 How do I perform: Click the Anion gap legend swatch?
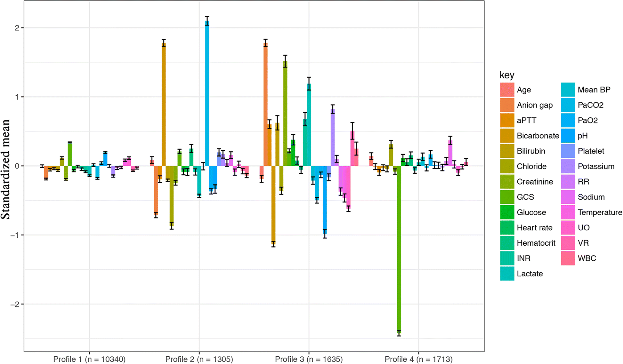pyautogui.click(x=507, y=105)
